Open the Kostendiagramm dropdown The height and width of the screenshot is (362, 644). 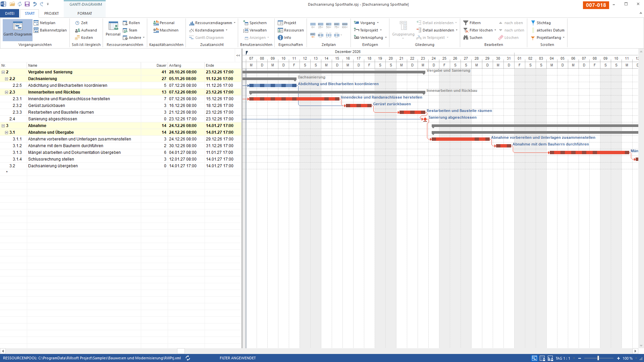tap(227, 30)
